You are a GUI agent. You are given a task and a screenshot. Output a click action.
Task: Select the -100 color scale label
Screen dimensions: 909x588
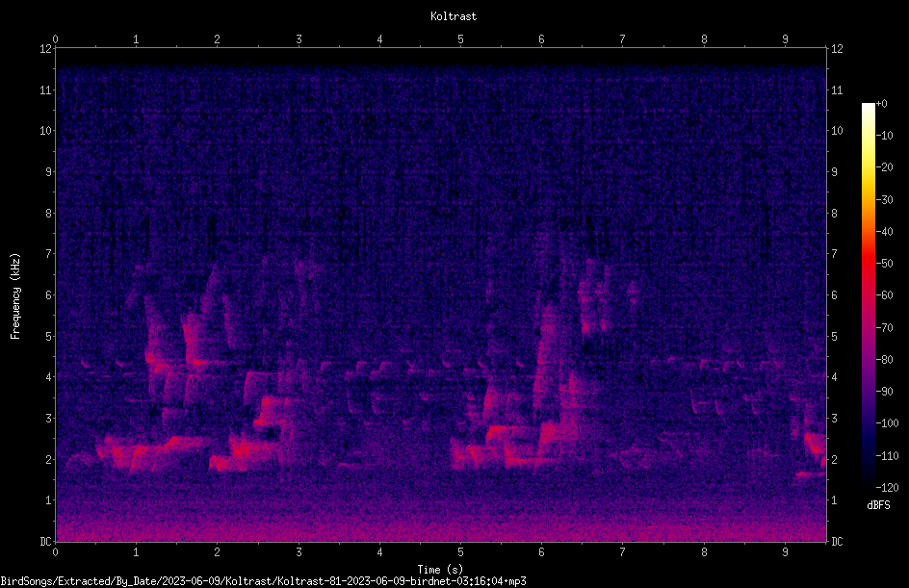[x=888, y=423]
